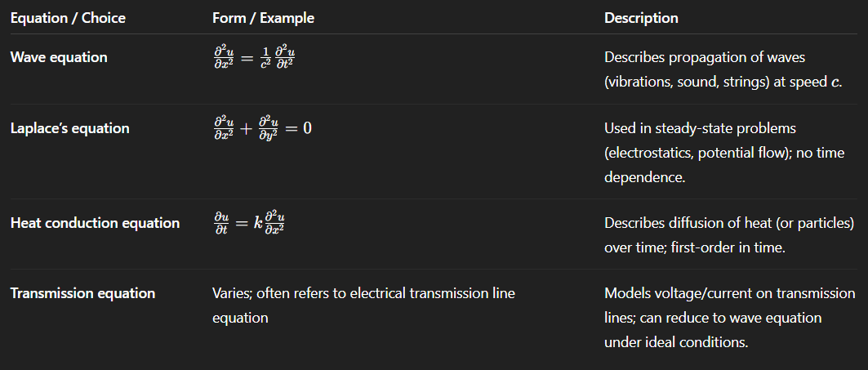Select the 'Transmission equation' row label
Image resolution: width=868 pixels, height=370 pixels.
pos(82,293)
